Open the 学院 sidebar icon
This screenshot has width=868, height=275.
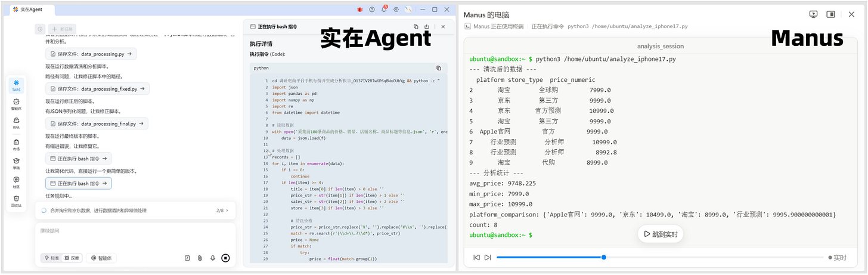[16, 162]
